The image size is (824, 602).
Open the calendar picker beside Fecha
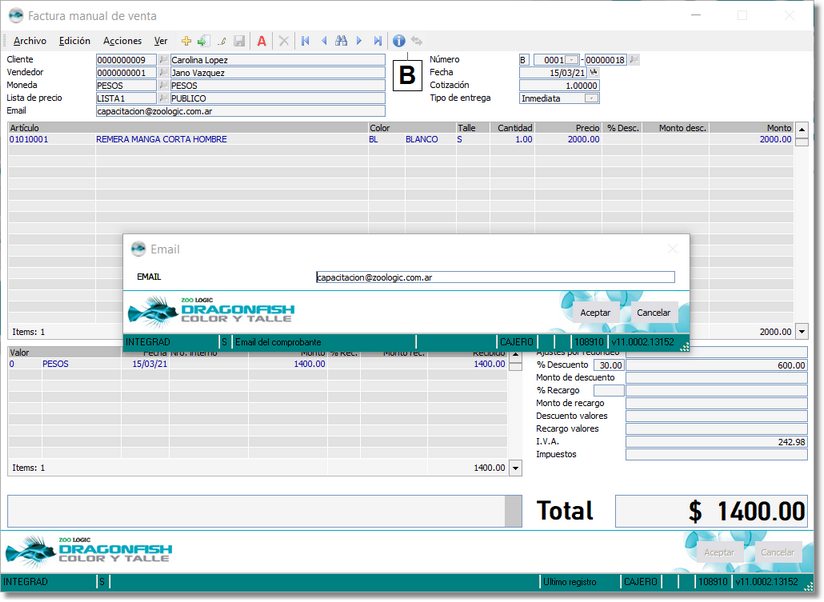pyautogui.click(x=593, y=73)
